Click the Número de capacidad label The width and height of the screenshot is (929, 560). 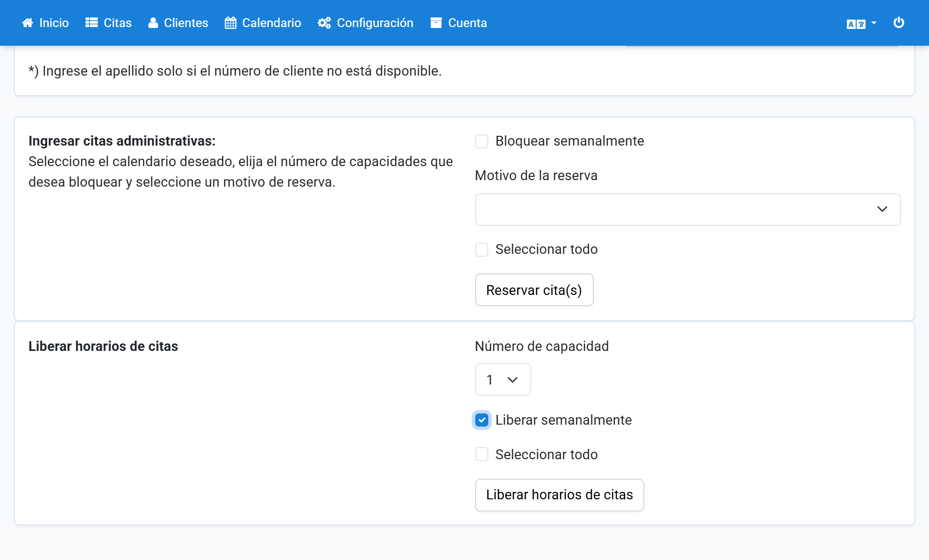point(542,346)
